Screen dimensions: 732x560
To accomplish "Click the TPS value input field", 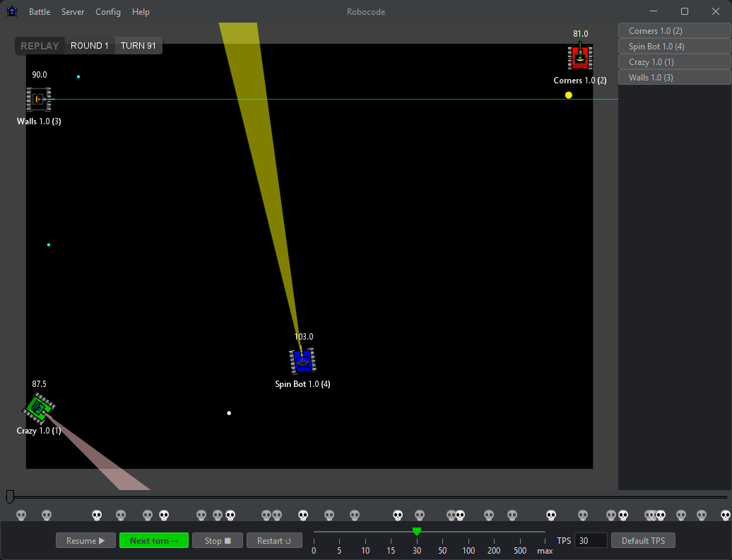I will pos(591,540).
